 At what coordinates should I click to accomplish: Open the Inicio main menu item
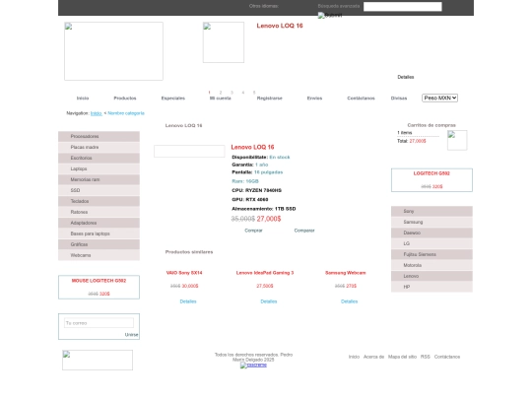(83, 99)
